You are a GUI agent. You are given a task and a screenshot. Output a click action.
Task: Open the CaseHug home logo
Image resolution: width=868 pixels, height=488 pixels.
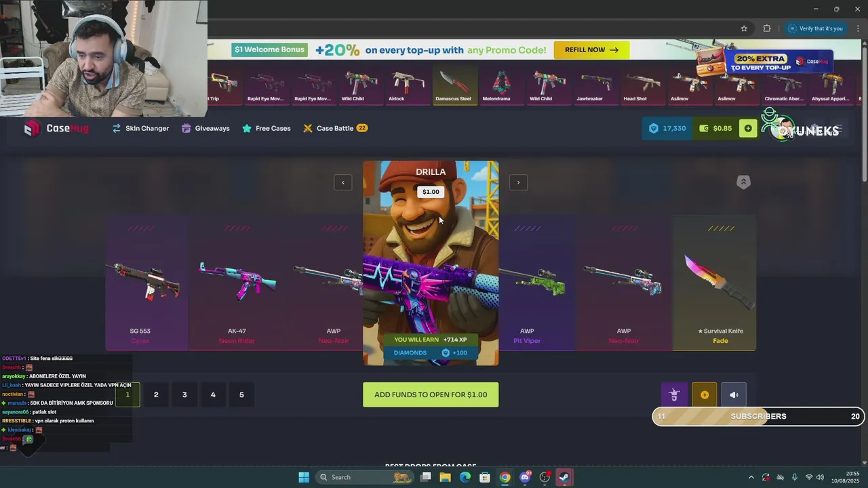pyautogui.click(x=56, y=128)
